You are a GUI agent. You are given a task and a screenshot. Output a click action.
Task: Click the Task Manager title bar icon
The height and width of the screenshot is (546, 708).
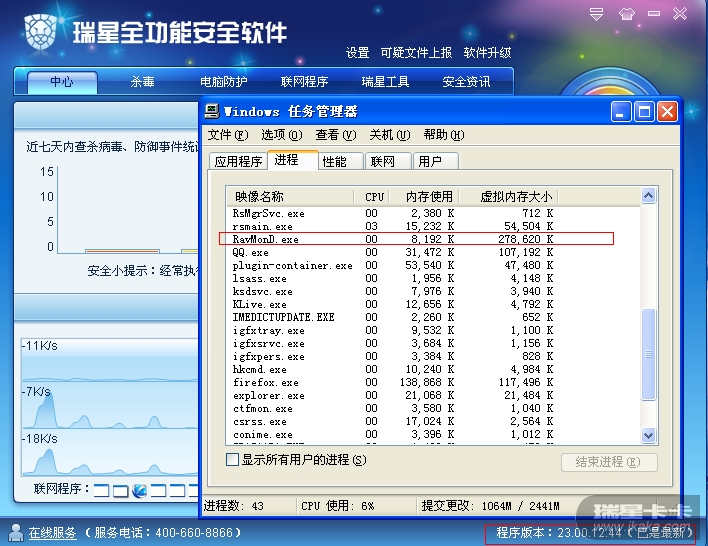(x=211, y=111)
